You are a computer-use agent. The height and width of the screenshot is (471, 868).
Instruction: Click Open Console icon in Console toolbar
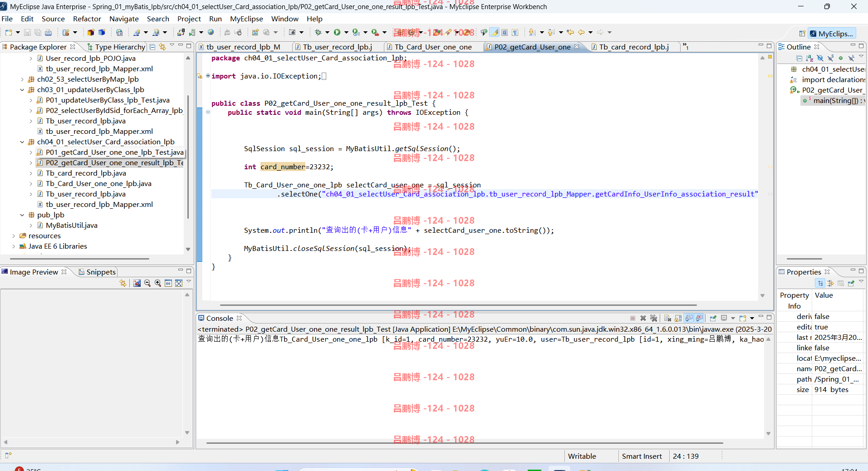point(743,318)
